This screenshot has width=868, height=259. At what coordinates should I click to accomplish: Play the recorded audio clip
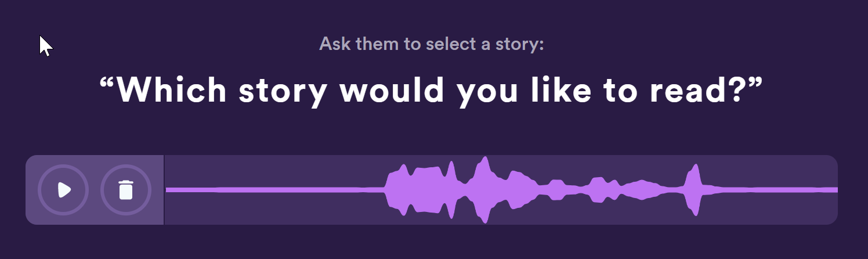(63, 190)
